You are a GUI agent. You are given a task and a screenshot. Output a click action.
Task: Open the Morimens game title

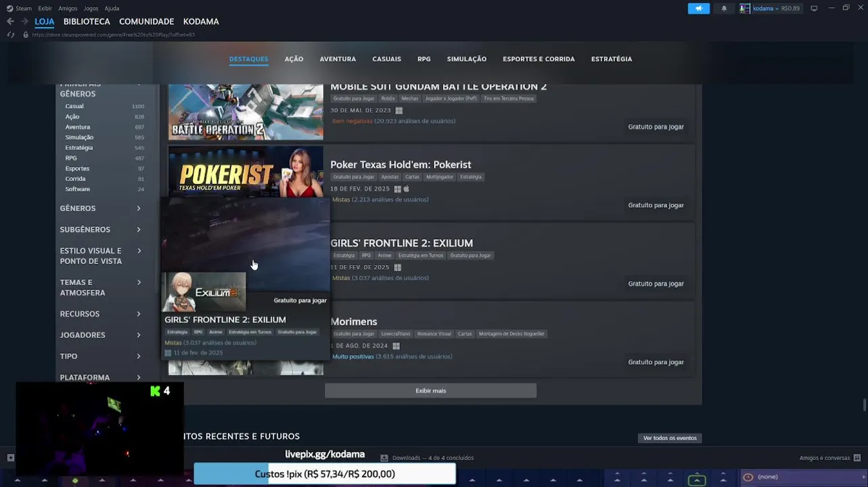353,321
